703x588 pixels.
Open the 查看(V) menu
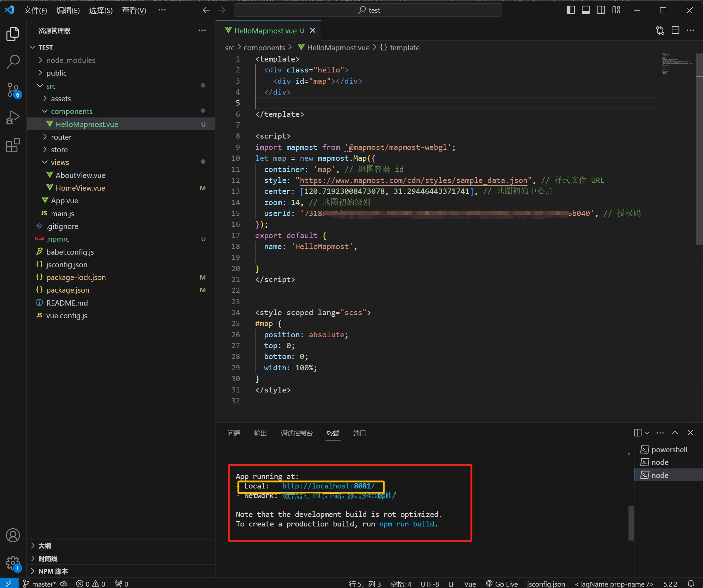click(x=134, y=10)
